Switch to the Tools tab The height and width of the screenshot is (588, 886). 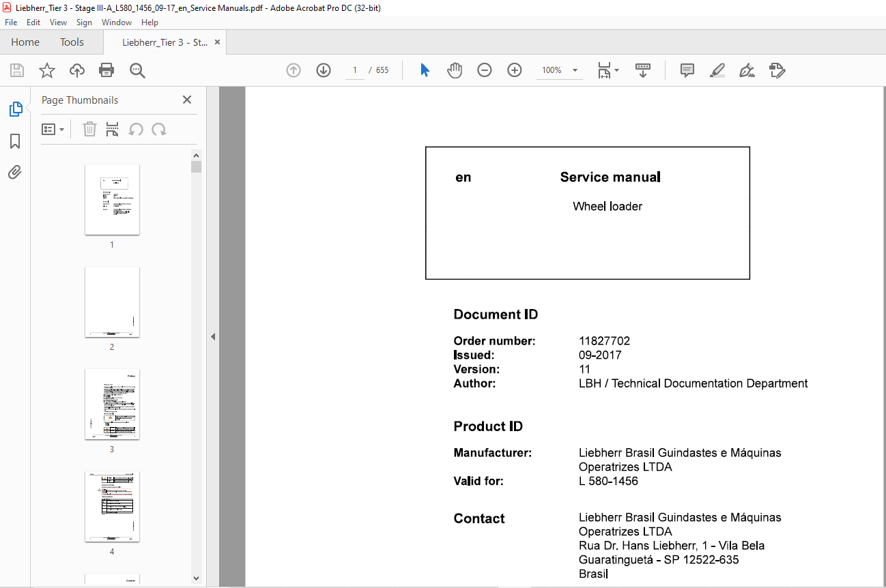click(x=72, y=42)
